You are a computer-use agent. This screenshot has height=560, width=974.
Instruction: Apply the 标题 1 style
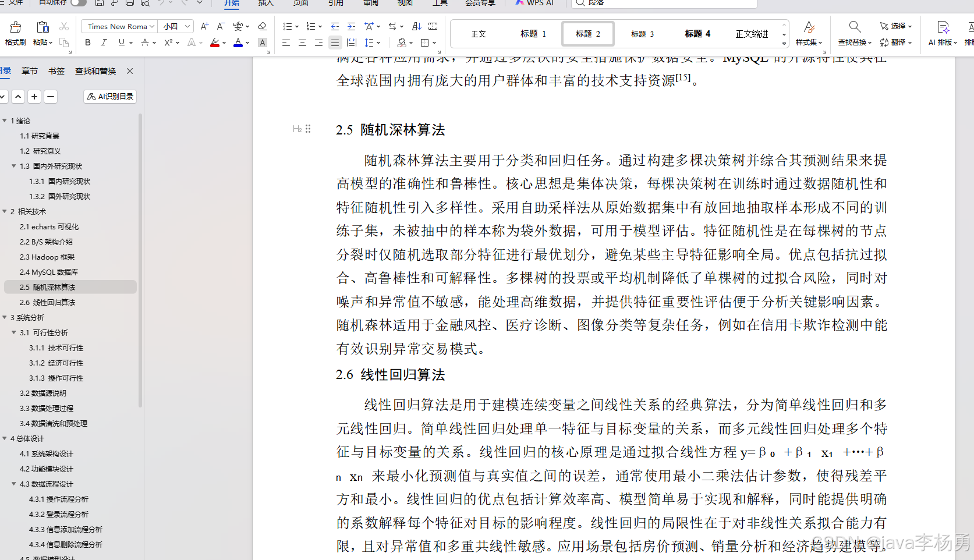533,34
